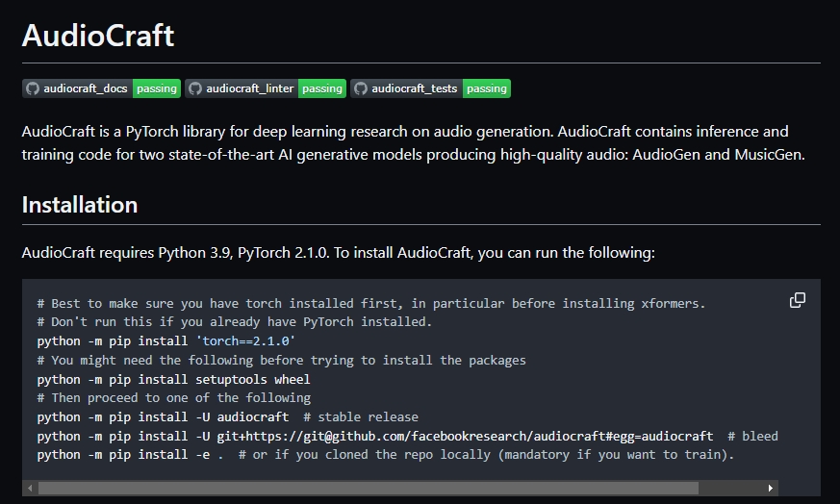The image size is (840, 504).
Task: Click GitHub logo on audiocraft_linter badge
Action: pyautogui.click(x=195, y=88)
